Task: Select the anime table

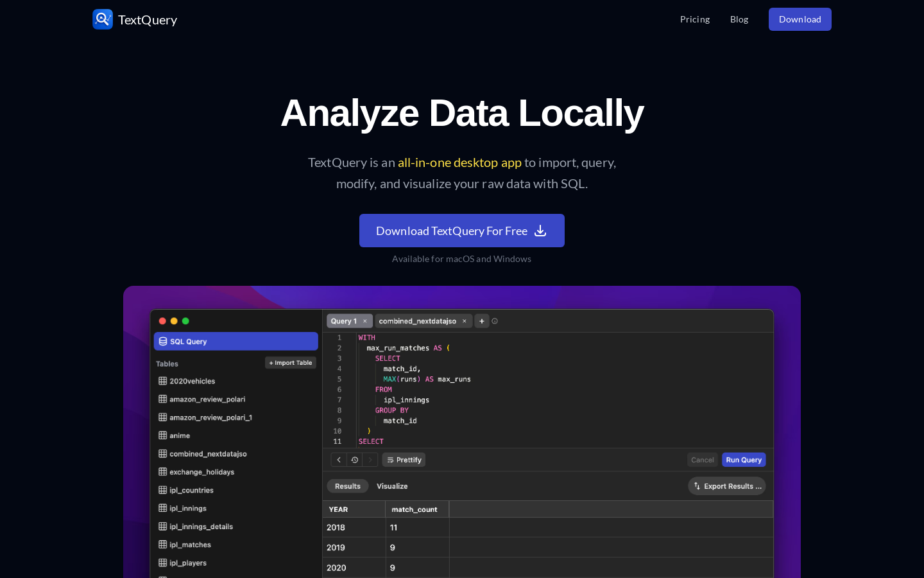Action: (x=179, y=435)
